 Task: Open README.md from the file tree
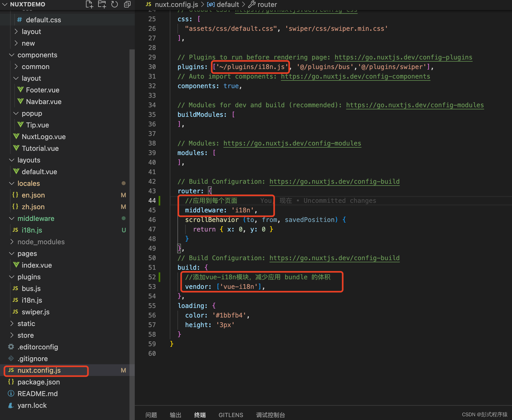pos(37,394)
